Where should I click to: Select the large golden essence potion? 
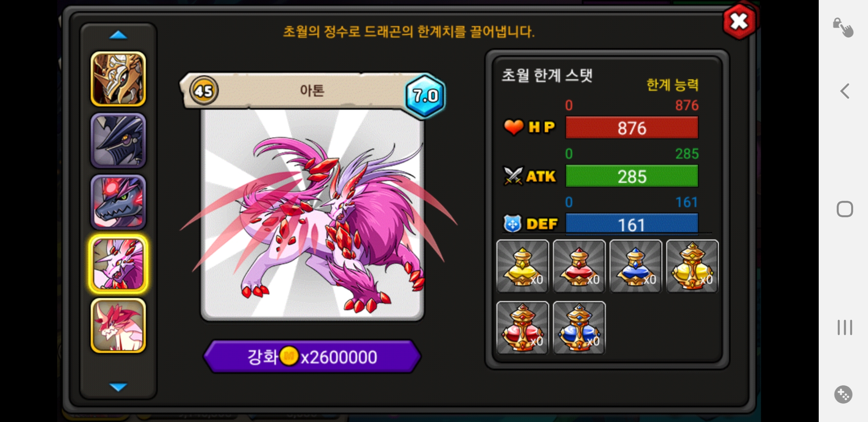pyautogui.click(x=692, y=266)
